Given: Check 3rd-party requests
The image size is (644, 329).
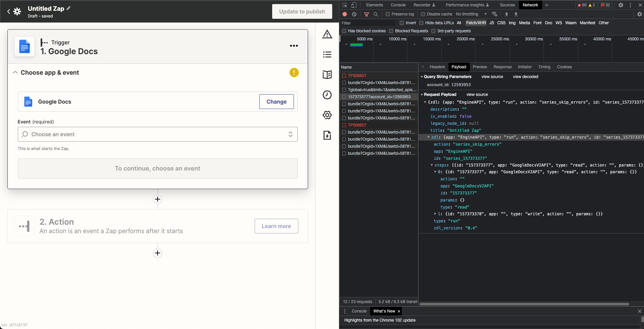Looking at the screenshot, I should (x=433, y=31).
